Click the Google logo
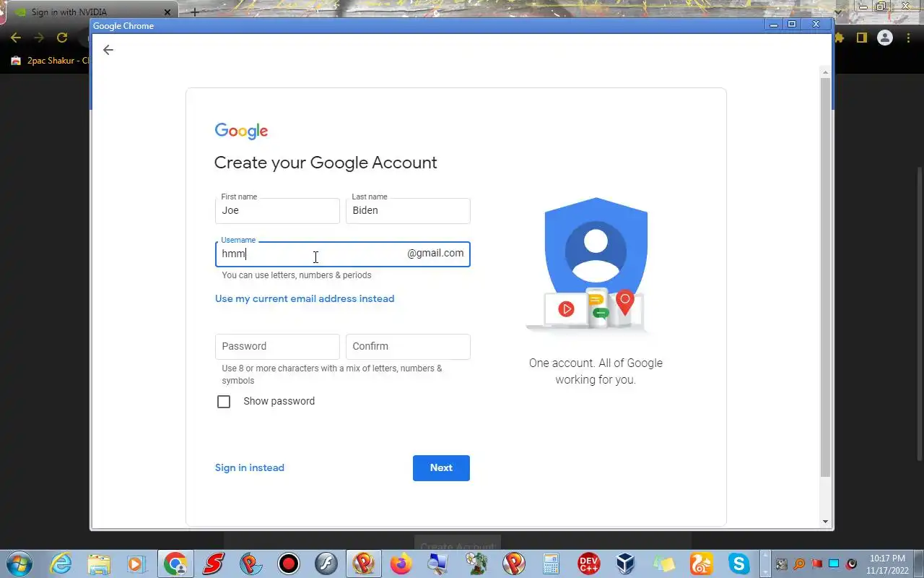 click(x=241, y=131)
